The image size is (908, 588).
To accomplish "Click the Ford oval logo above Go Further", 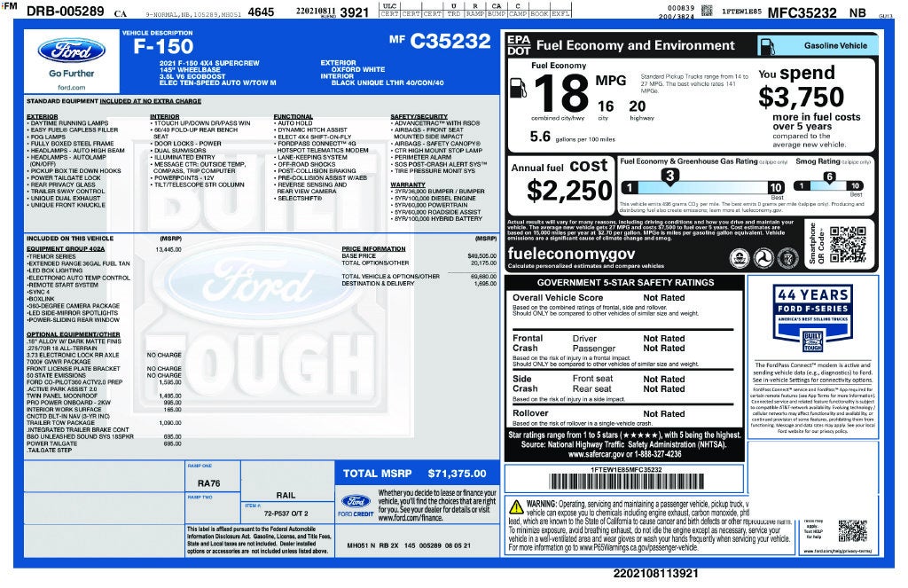I will pyautogui.click(x=72, y=51).
